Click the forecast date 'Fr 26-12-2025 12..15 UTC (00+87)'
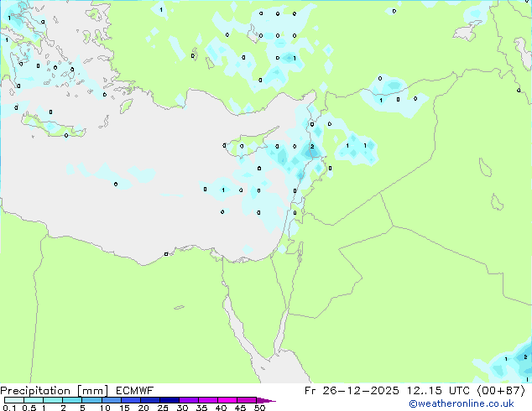 (x=415, y=391)
